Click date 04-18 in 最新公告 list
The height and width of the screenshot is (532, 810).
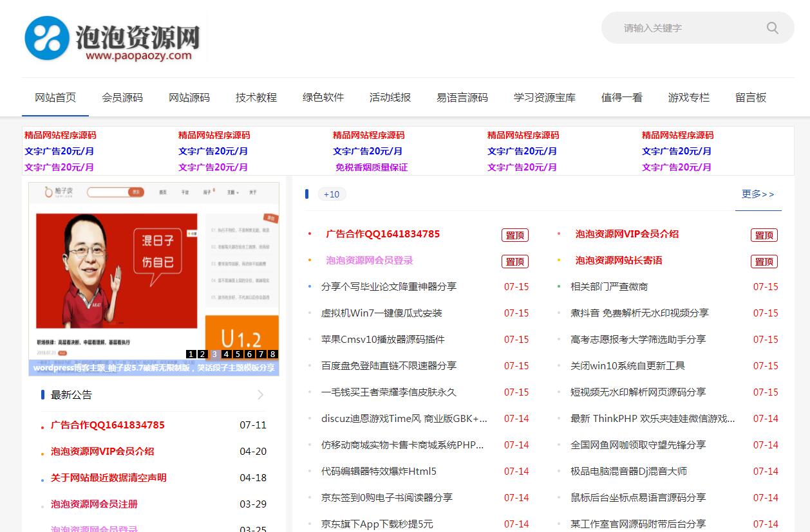[253, 478]
